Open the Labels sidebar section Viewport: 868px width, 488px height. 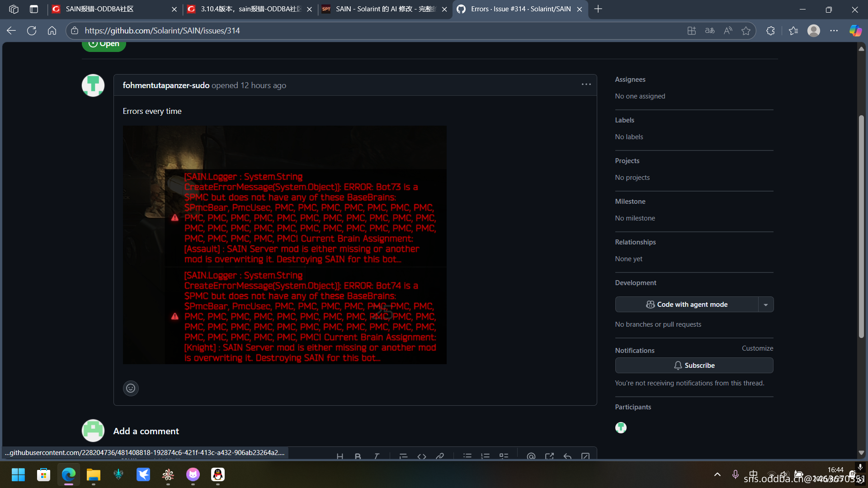coord(625,120)
